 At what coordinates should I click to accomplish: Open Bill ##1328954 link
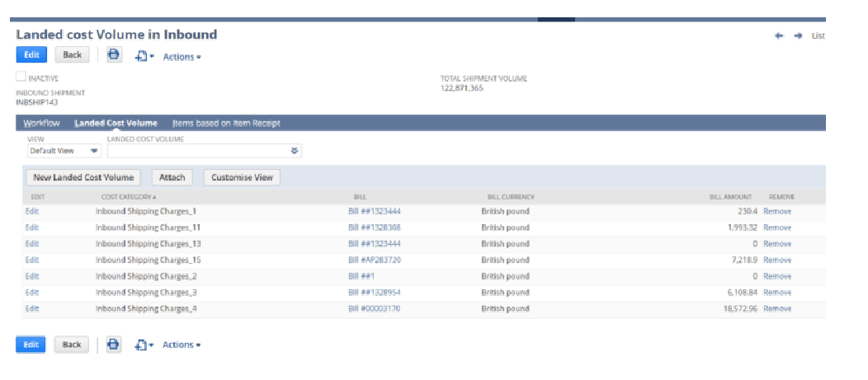tap(375, 292)
